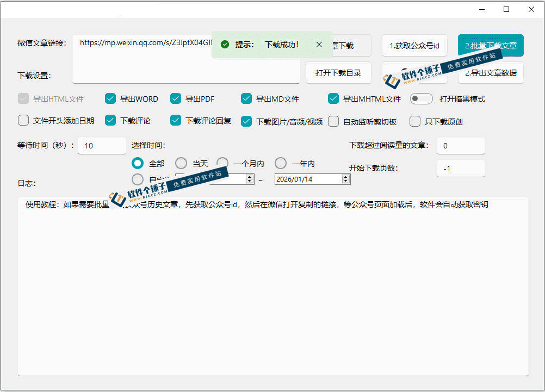Increase the 2026/01/14 date with stepper arrow
Viewport: 545px width, 392px height.
pyautogui.click(x=346, y=176)
